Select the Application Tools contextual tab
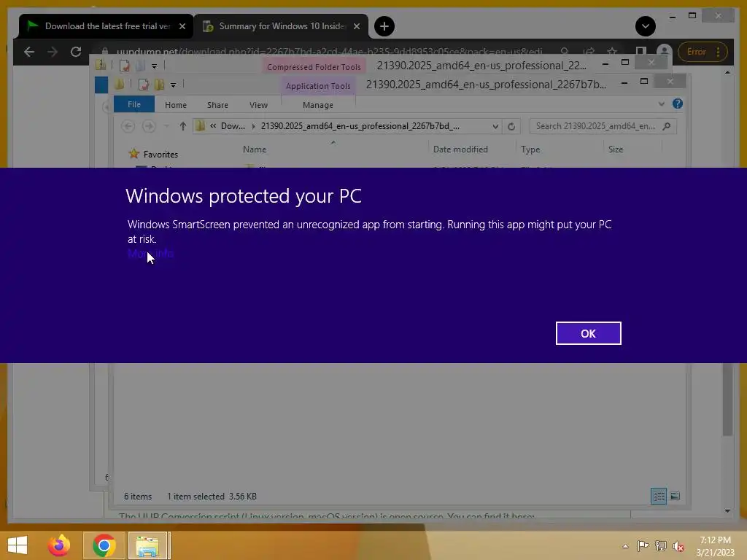Screen dimensions: 747x560 (318, 86)
